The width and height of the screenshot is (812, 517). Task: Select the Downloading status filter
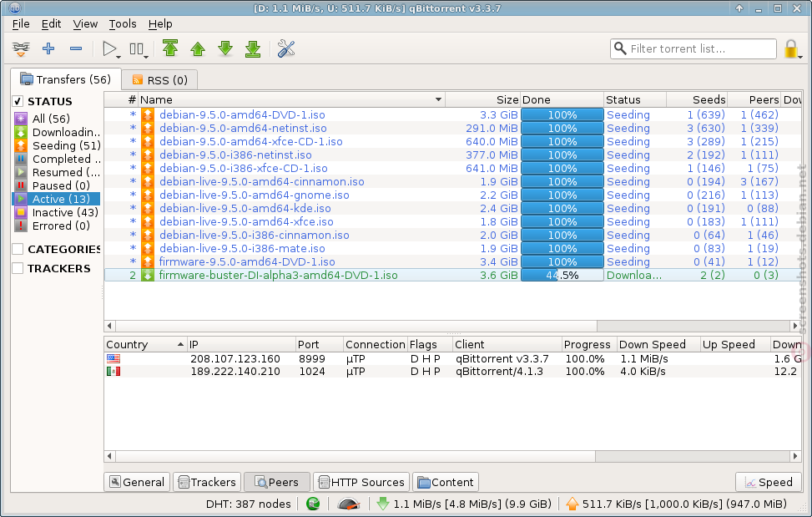[x=58, y=132]
